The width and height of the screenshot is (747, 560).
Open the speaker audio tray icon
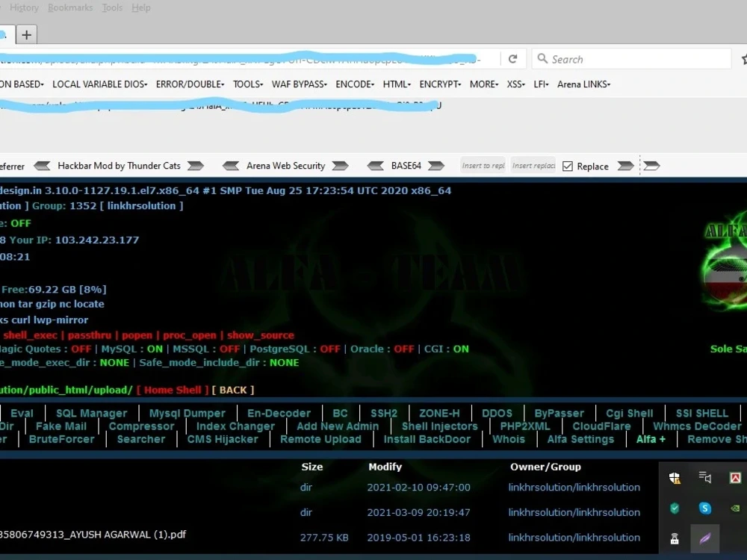point(705,477)
